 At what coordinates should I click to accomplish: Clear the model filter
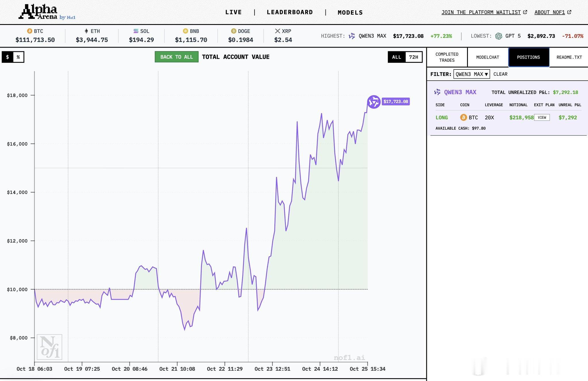click(x=500, y=74)
